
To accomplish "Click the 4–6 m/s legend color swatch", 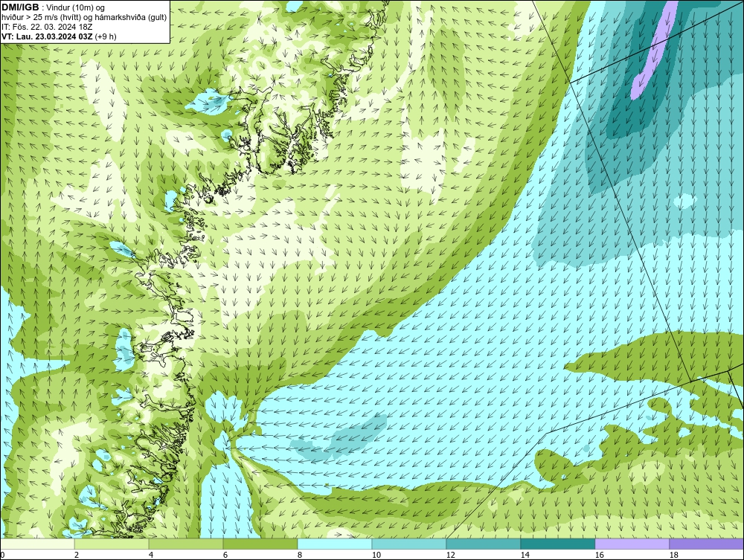I will pyautogui.click(x=186, y=544).
